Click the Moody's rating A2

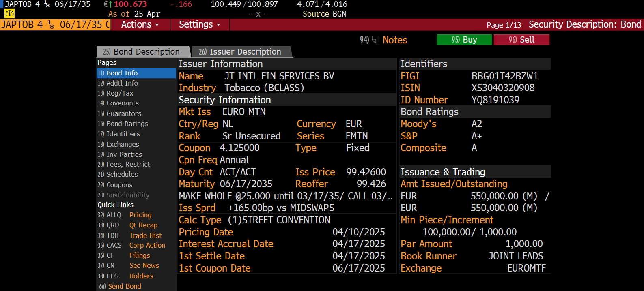coord(477,124)
